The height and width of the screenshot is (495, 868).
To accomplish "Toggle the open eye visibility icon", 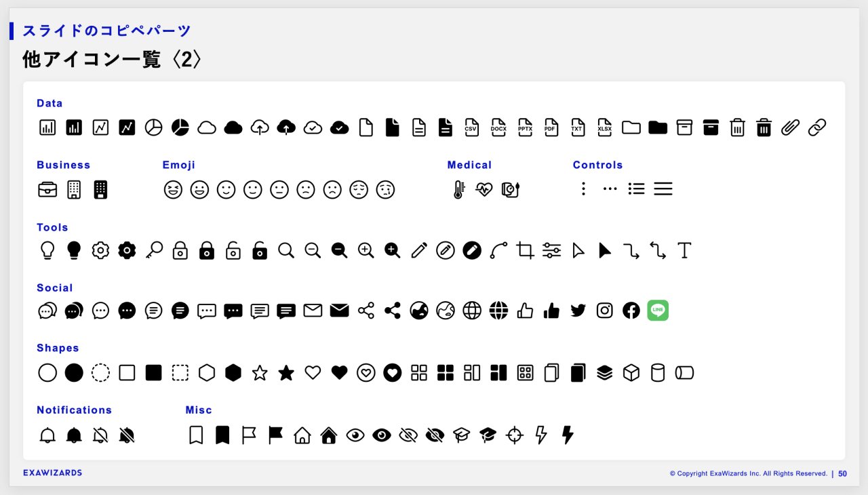I will click(355, 435).
